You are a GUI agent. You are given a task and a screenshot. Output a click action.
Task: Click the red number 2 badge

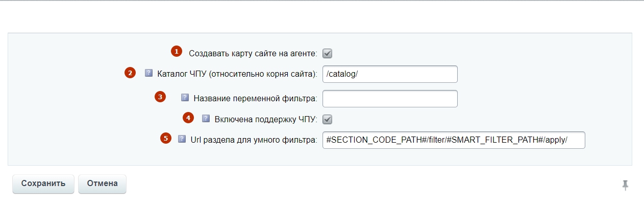pos(130,73)
